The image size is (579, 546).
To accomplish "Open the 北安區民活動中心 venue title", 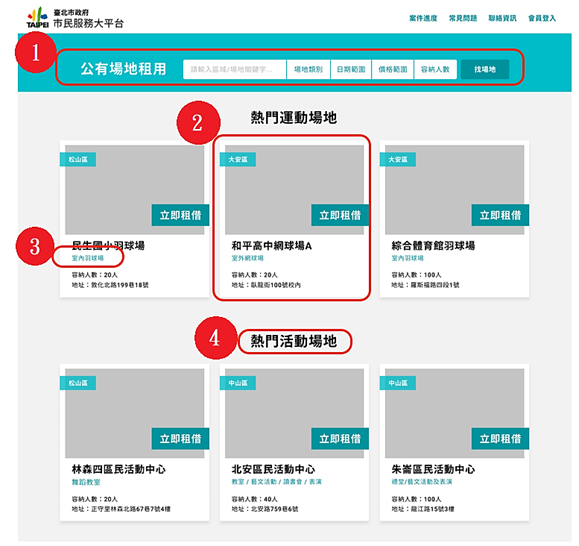I will (273, 469).
